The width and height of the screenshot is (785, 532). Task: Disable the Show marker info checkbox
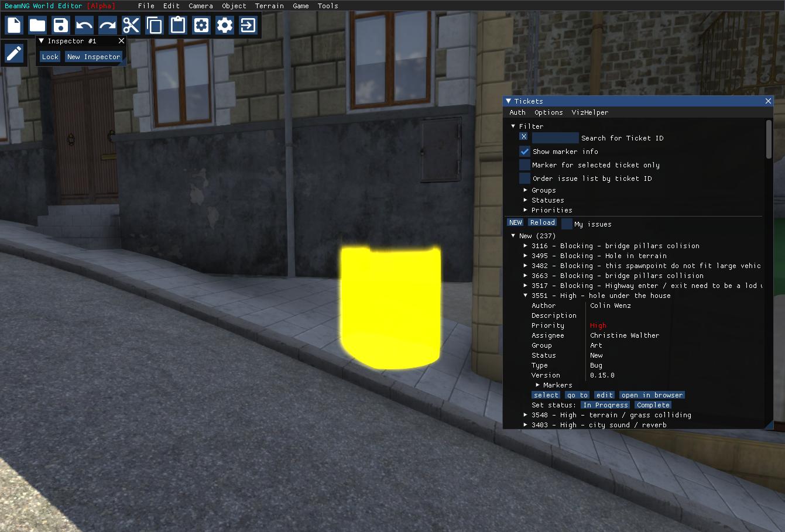[525, 152]
